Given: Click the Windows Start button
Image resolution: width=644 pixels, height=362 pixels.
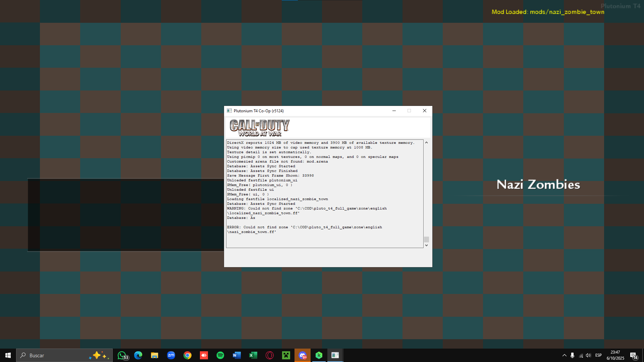Looking at the screenshot, I should point(8,355).
